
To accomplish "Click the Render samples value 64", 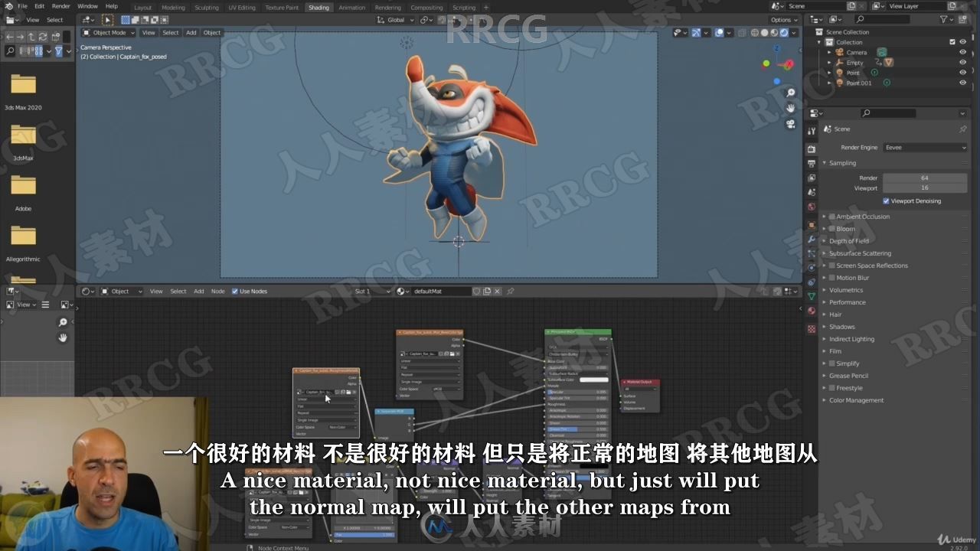I will click(925, 178).
